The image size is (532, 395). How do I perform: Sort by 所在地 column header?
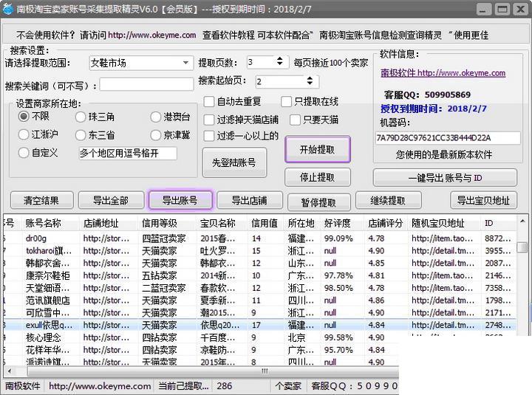click(x=301, y=223)
